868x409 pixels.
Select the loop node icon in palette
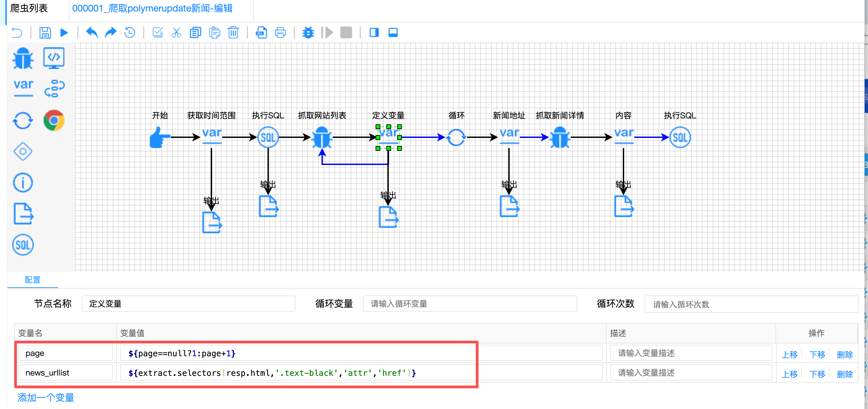23,120
